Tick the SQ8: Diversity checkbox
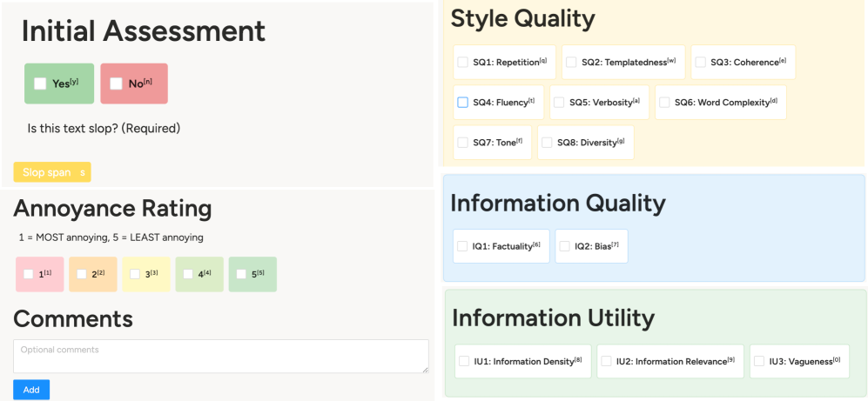This screenshot has height=401, width=868. pyautogui.click(x=547, y=142)
